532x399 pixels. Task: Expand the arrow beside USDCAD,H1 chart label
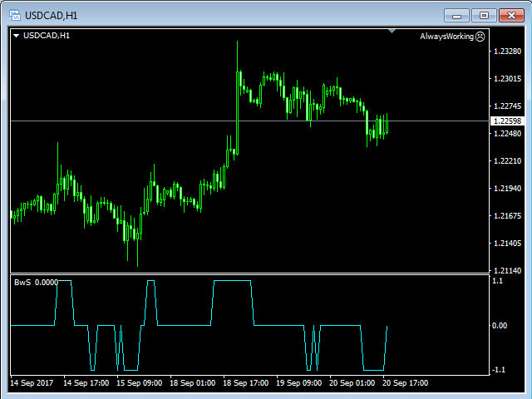click(x=16, y=36)
